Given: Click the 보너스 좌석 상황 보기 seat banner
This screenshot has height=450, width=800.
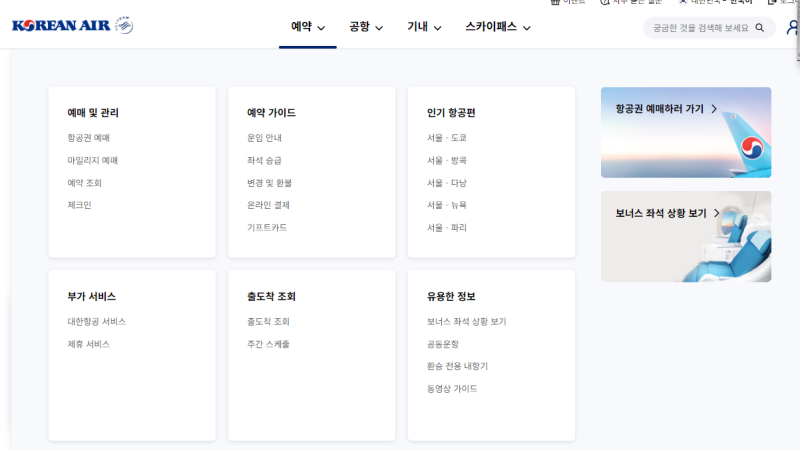Looking at the screenshot, I should click(686, 237).
